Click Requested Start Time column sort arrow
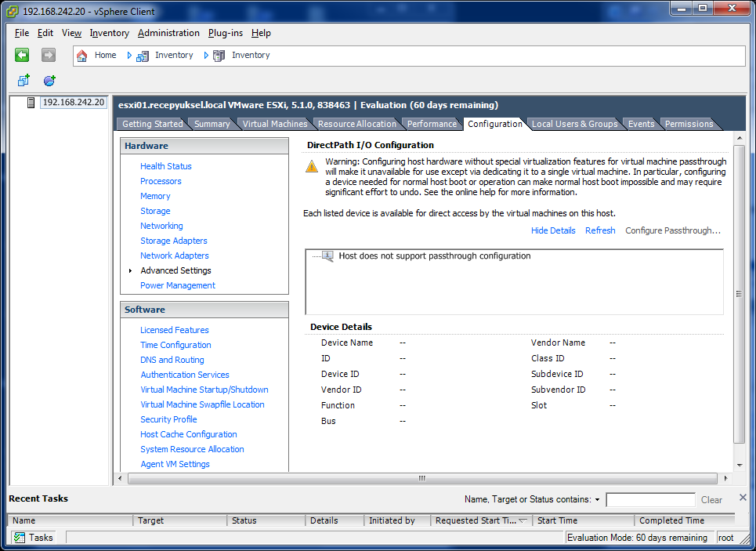The image size is (756, 551). tap(523, 520)
